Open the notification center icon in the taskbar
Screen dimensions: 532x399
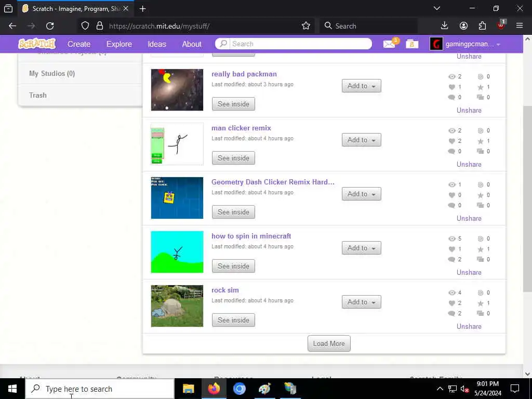tap(515, 389)
